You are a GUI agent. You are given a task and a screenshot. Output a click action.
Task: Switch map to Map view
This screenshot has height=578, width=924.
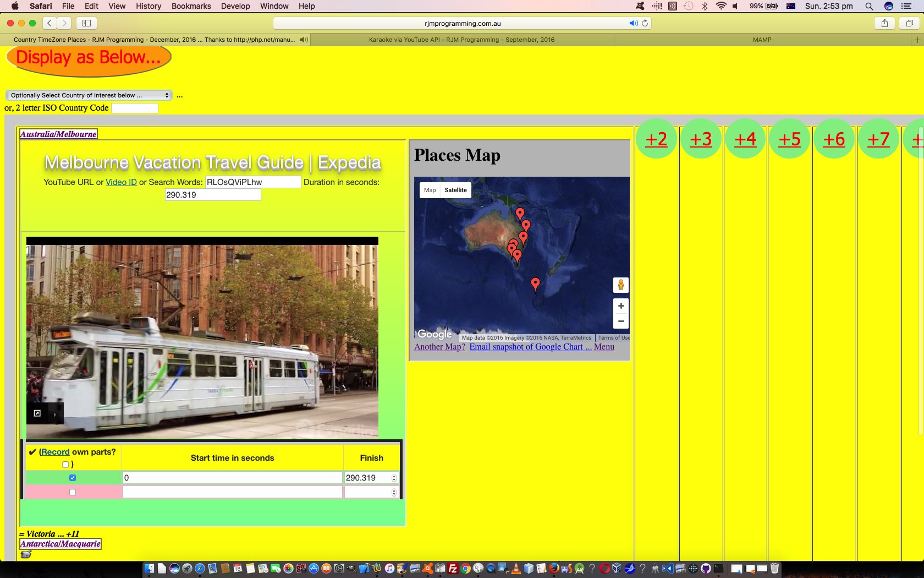[x=430, y=190]
